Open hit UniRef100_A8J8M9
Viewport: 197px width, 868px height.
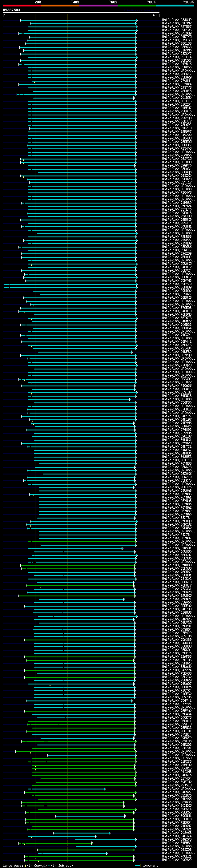tap(177, 20)
